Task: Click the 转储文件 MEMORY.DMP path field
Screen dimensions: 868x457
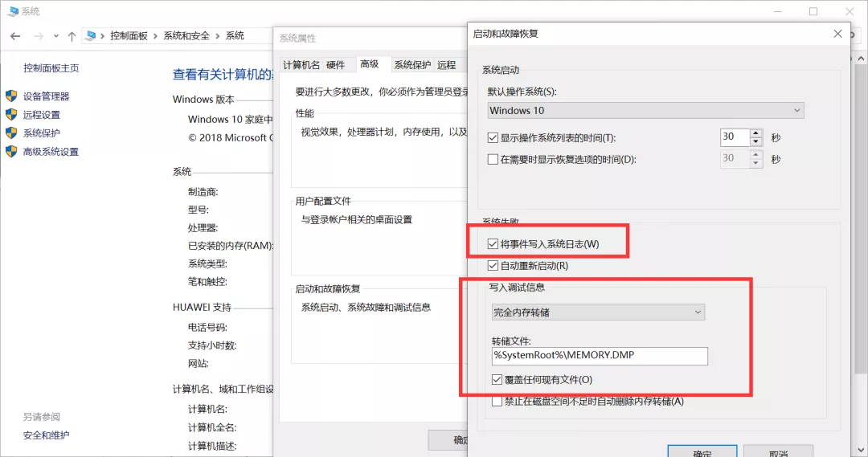Action: (600, 356)
